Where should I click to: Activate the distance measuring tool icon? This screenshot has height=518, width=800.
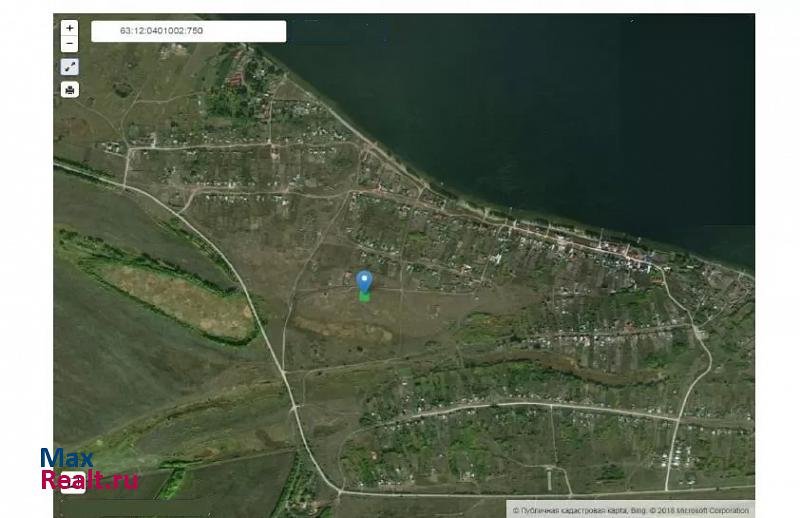coord(69,67)
